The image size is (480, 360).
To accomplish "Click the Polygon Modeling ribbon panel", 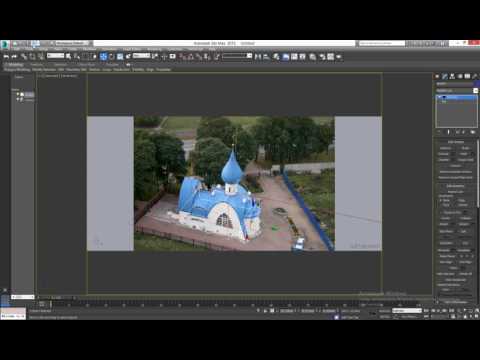I will (x=17, y=70).
